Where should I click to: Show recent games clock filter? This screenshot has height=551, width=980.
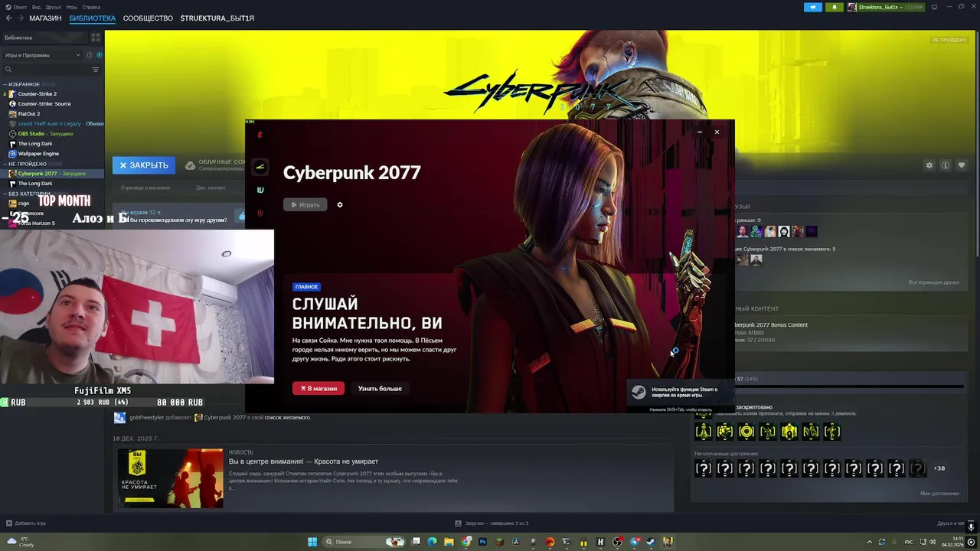pos(90,55)
